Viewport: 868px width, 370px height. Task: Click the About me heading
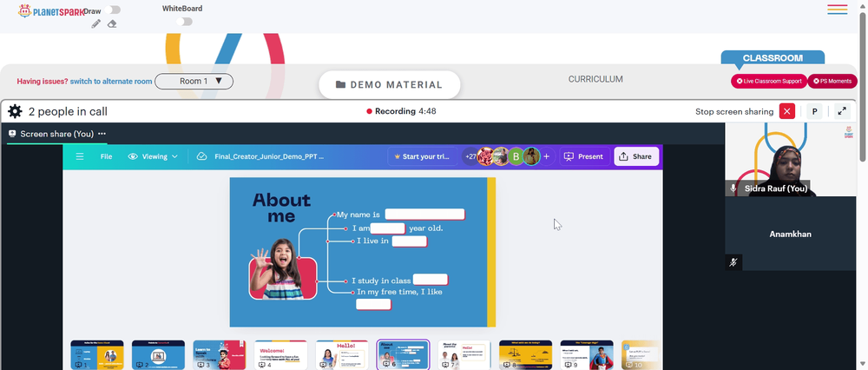click(281, 208)
